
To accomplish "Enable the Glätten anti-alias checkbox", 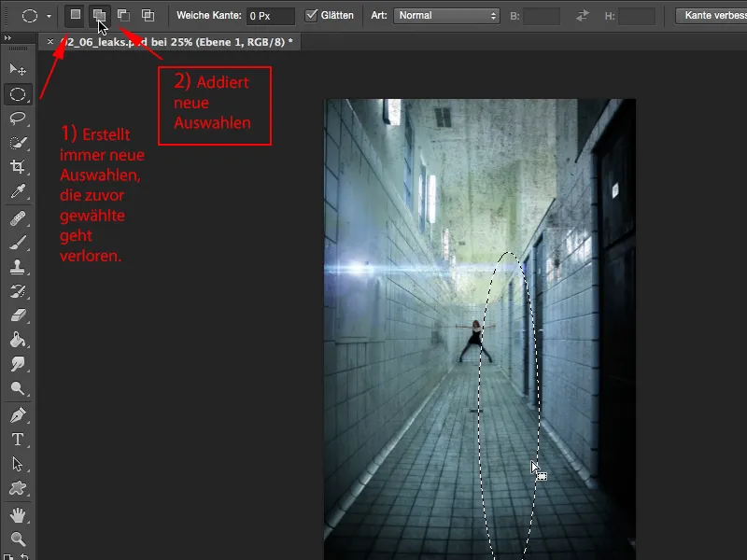I will point(313,16).
